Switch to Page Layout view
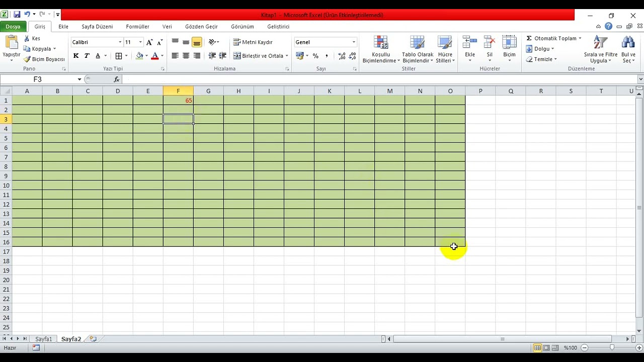The image size is (644, 362). tap(546, 347)
